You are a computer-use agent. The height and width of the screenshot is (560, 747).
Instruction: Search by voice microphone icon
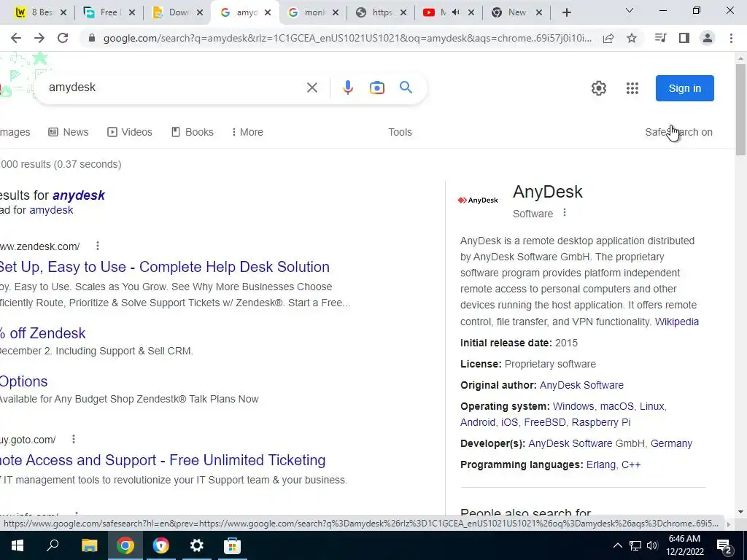tap(348, 87)
